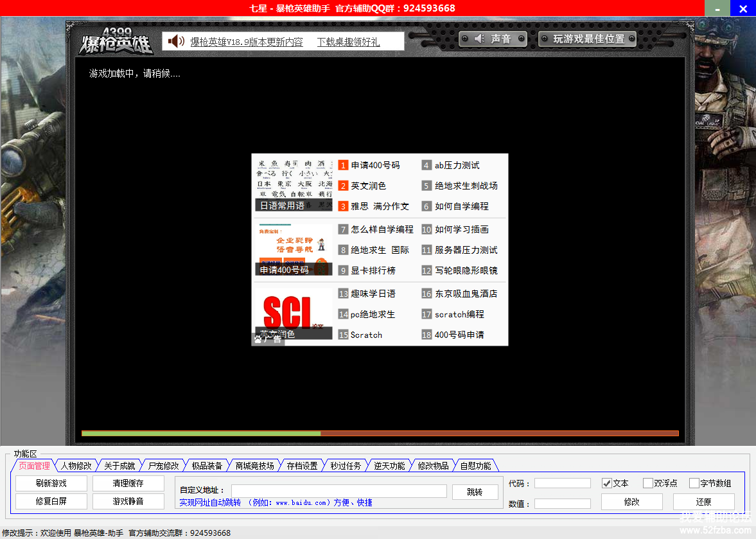Switch to the 人物修改 tab
756x539 pixels.
[x=76, y=466]
